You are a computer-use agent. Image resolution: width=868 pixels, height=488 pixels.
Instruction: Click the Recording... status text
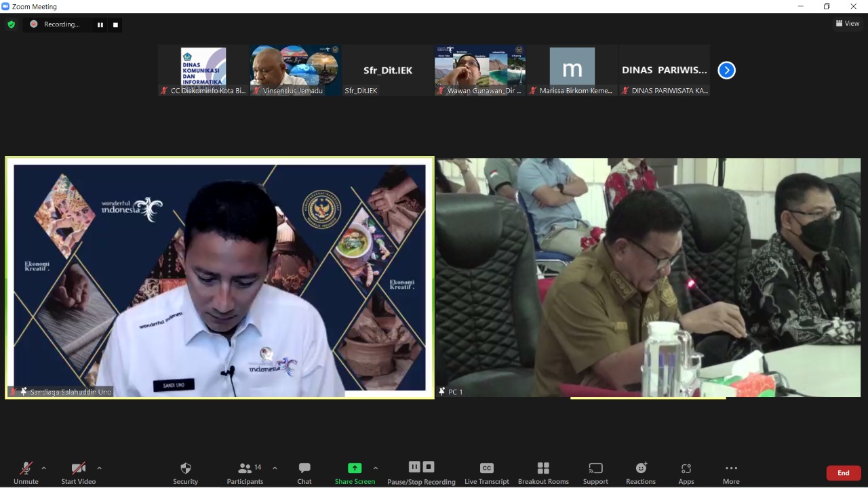coord(62,24)
